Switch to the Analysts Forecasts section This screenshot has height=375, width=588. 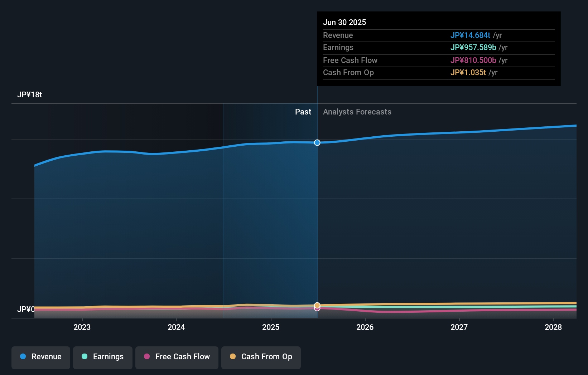357,112
